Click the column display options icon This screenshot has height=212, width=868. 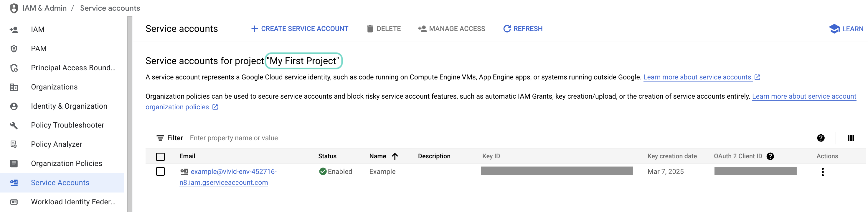click(851, 138)
